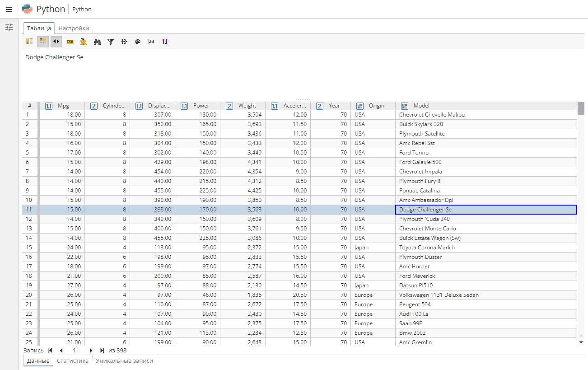Click the red-blue sort arrows icon

(x=165, y=42)
